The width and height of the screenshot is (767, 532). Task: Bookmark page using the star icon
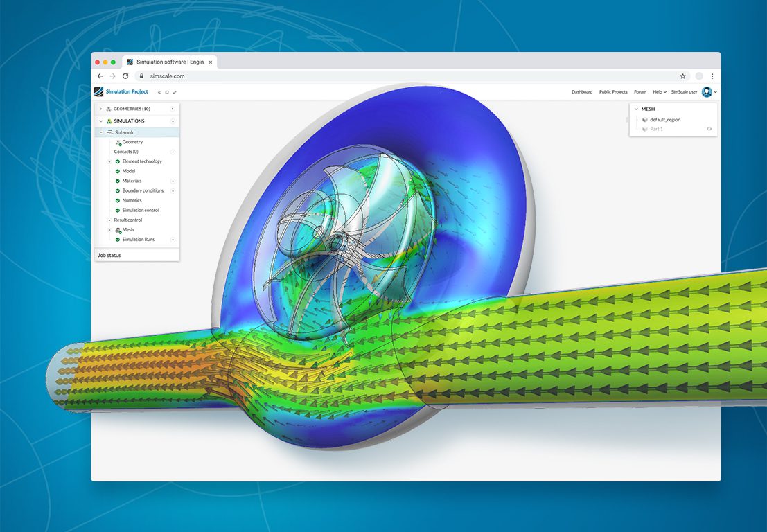(683, 76)
